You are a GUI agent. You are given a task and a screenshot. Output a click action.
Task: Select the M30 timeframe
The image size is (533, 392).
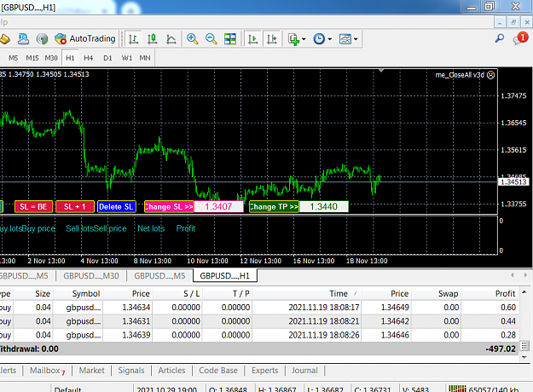pos(51,58)
